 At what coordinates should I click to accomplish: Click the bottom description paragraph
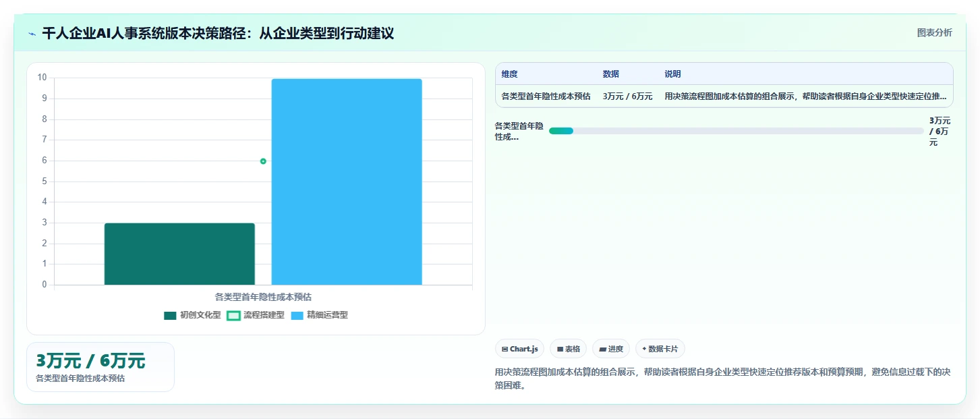point(722,379)
